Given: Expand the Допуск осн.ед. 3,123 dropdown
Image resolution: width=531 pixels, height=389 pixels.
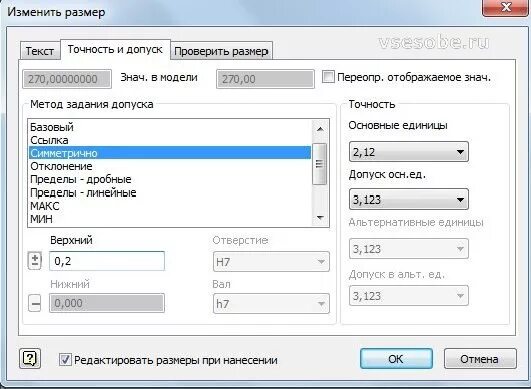Looking at the screenshot, I should click(x=409, y=199).
